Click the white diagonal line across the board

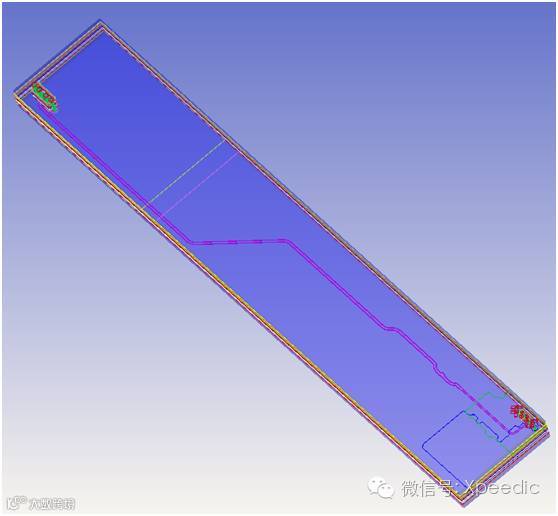186,172
